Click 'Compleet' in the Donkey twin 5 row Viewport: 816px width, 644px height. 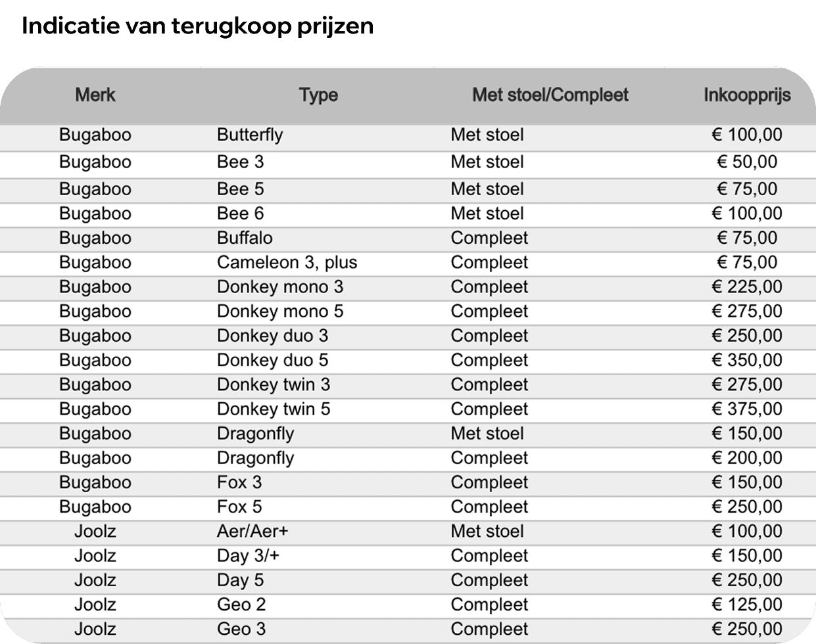point(489,409)
